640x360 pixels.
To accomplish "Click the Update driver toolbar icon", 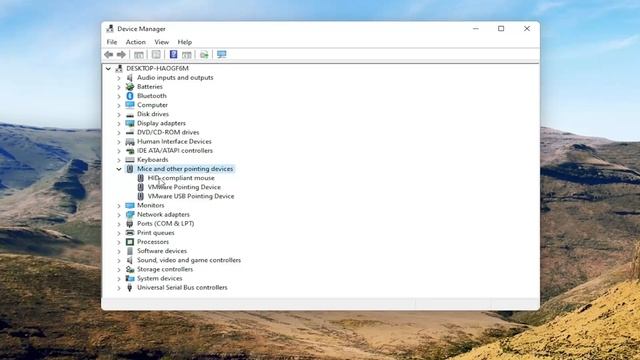I will click(x=204, y=54).
